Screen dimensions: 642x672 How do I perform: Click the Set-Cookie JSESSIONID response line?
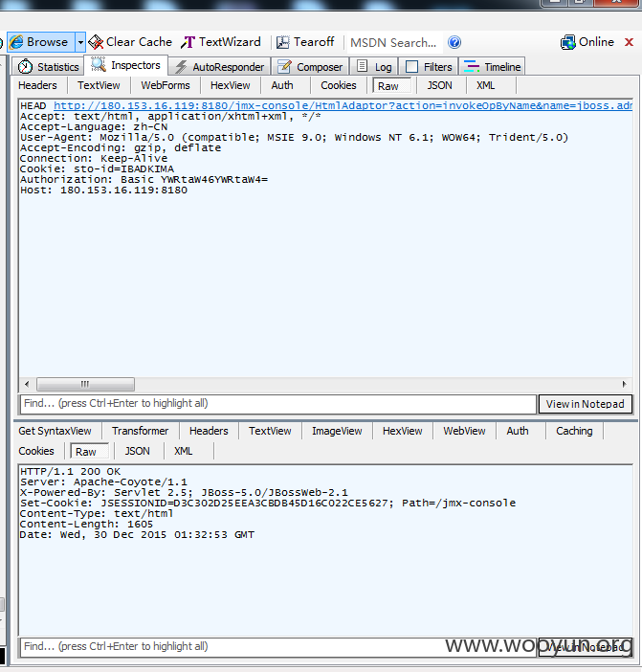pyautogui.click(x=268, y=504)
